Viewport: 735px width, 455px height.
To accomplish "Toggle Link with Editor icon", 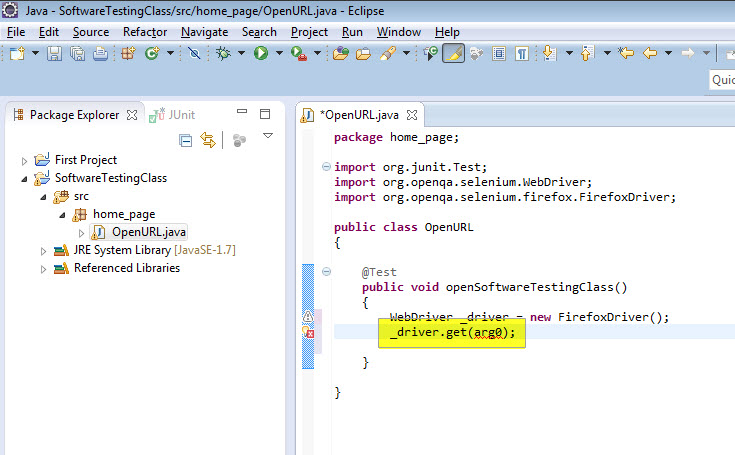I will pos(208,140).
